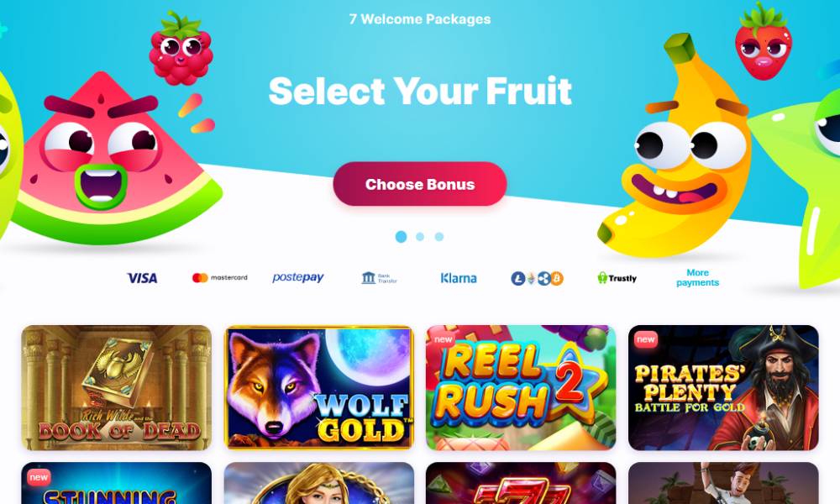
Task: Open the Postepay payment option
Action: coord(298,277)
